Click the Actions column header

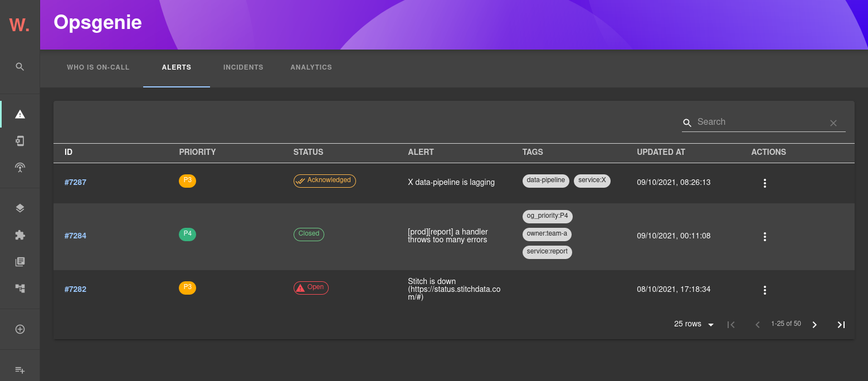coord(768,152)
